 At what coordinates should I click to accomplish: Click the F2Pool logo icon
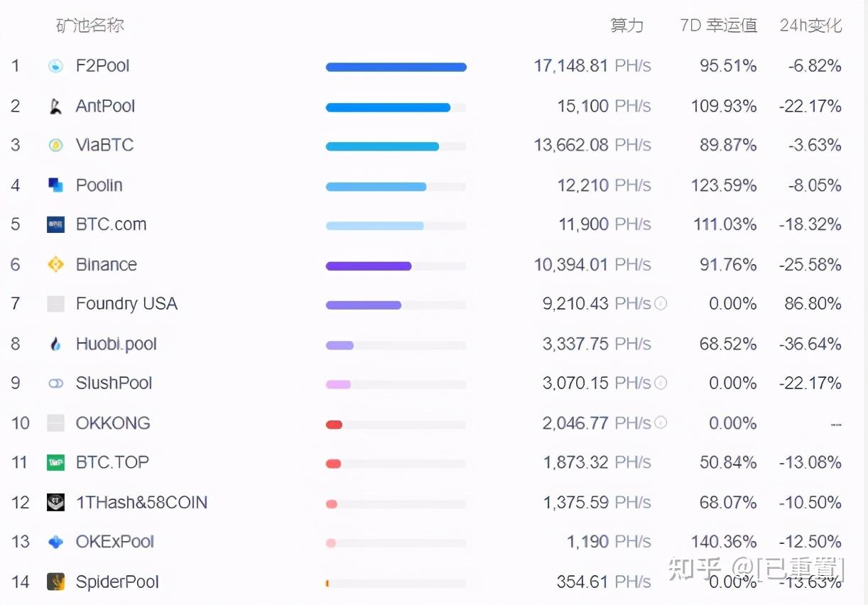(55, 66)
